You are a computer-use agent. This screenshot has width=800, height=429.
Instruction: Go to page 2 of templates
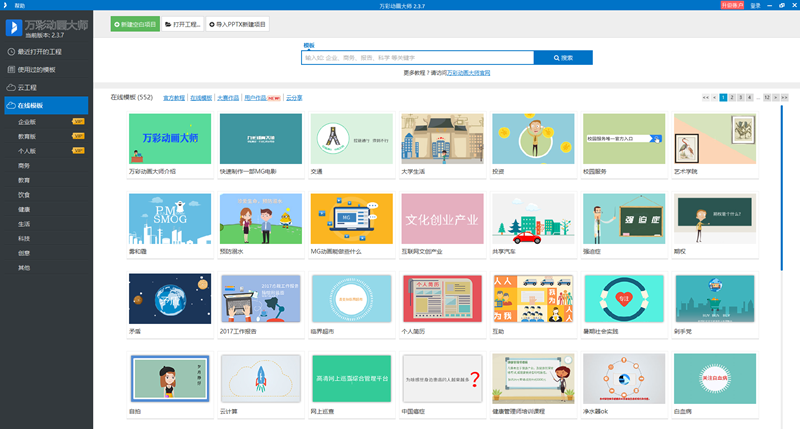[733, 98]
